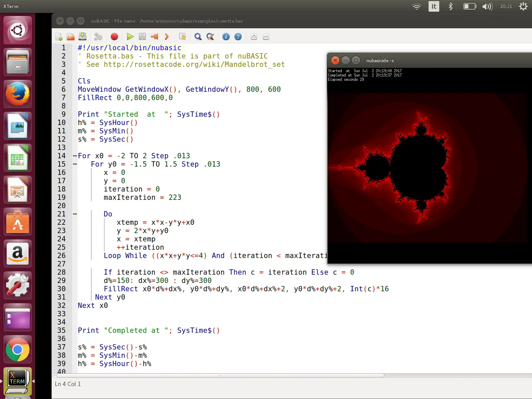This screenshot has height=399, width=532.
Task: Run the program with the green play icon
Action: click(x=130, y=37)
